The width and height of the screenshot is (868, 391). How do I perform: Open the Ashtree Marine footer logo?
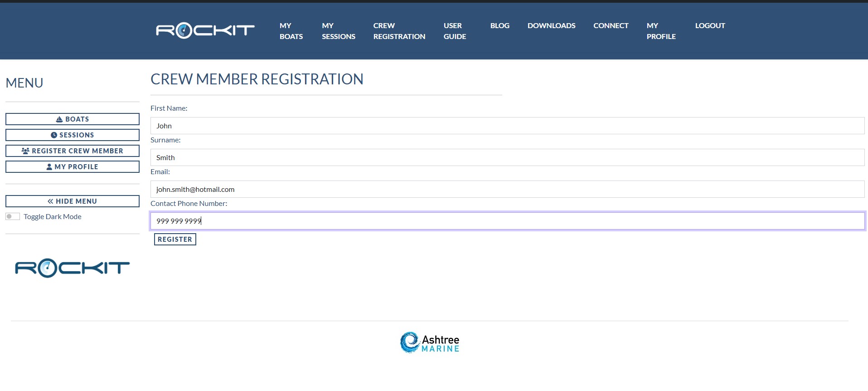coord(430,343)
